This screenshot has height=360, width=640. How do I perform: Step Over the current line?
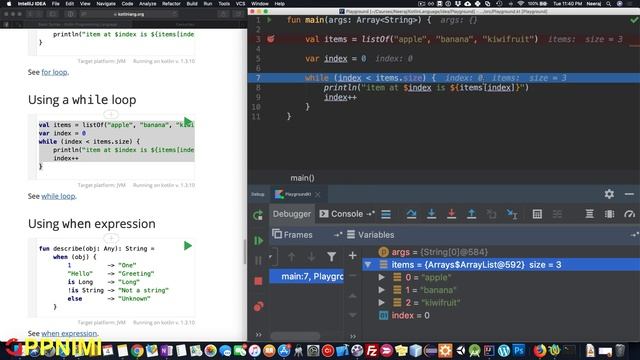click(x=411, y=214)
